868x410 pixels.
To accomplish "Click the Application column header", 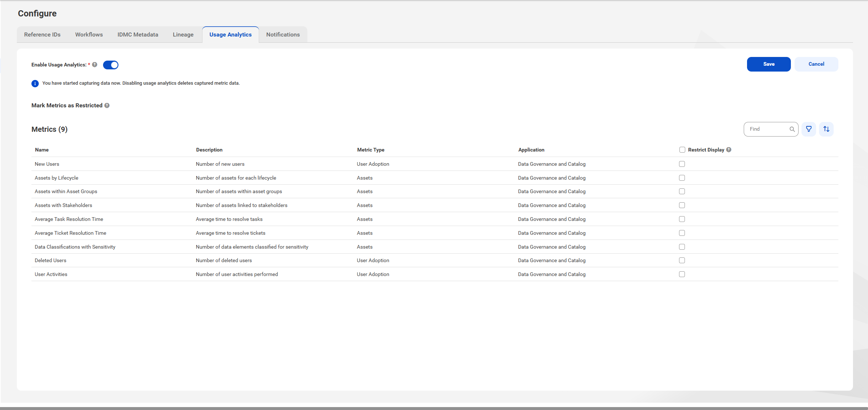I will [x=531, y=150].
